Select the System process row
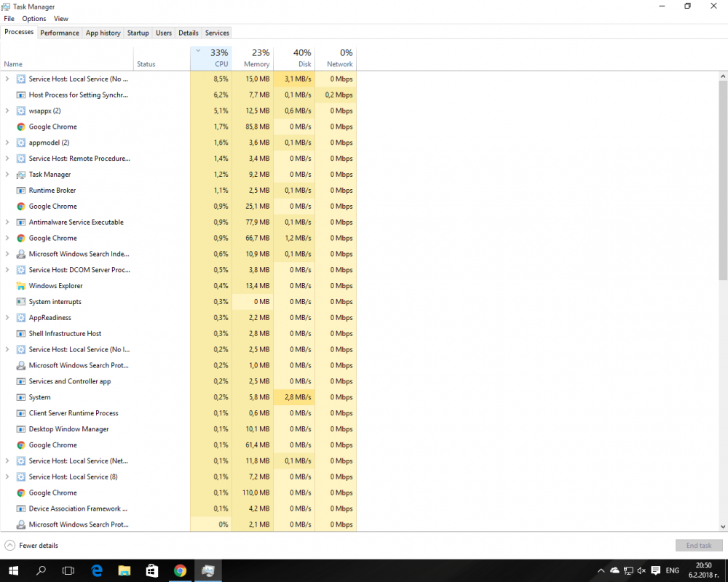The width and height of the screenshot is (728, 582). click(178, 396)
